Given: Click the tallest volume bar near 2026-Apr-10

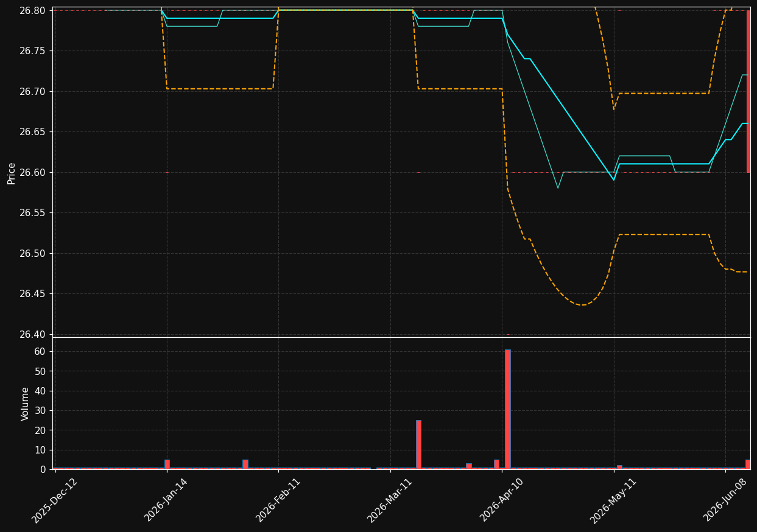Looking at the screenshot, I should [x=507, y=409].
